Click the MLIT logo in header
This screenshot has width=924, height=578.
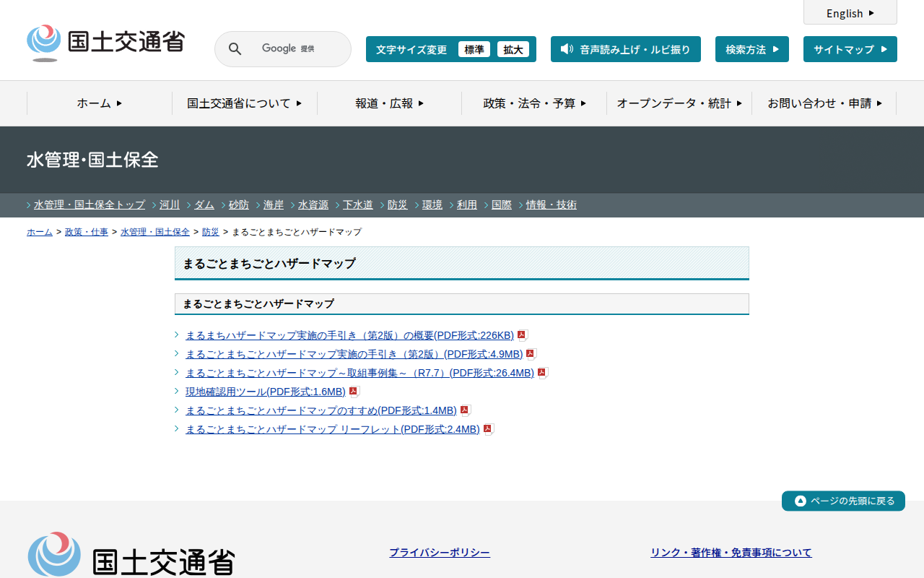pyautogui.click(x=105, y=43)
